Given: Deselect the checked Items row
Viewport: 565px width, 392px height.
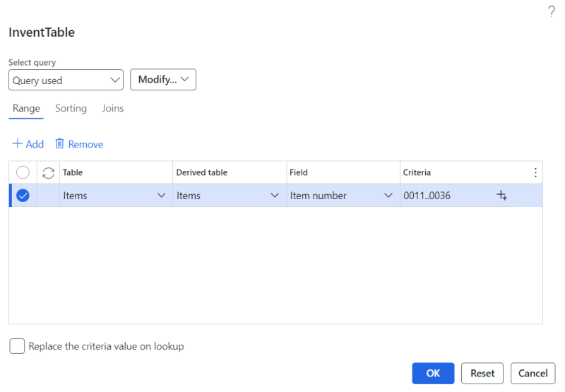Looking at the screenshot, I should pos(23,196).
